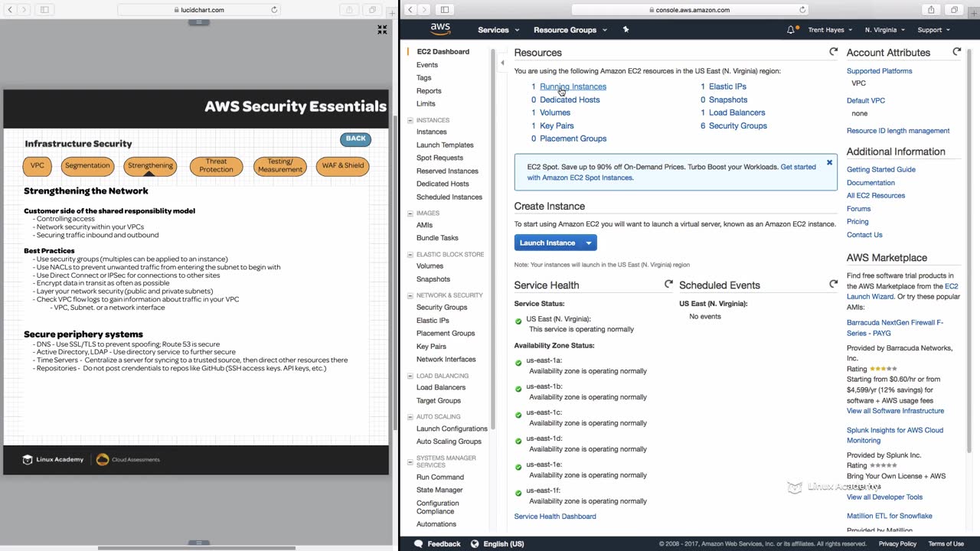Collapse the INSTANCES sidebar section

coord(410,120)
